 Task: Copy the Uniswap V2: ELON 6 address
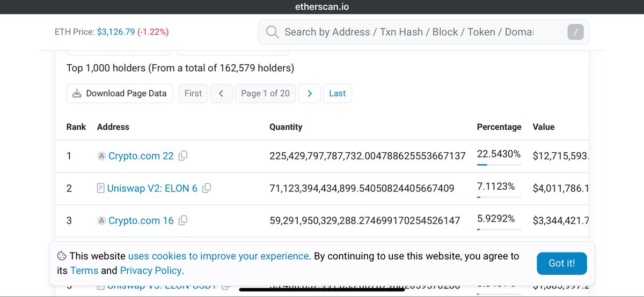207,188
